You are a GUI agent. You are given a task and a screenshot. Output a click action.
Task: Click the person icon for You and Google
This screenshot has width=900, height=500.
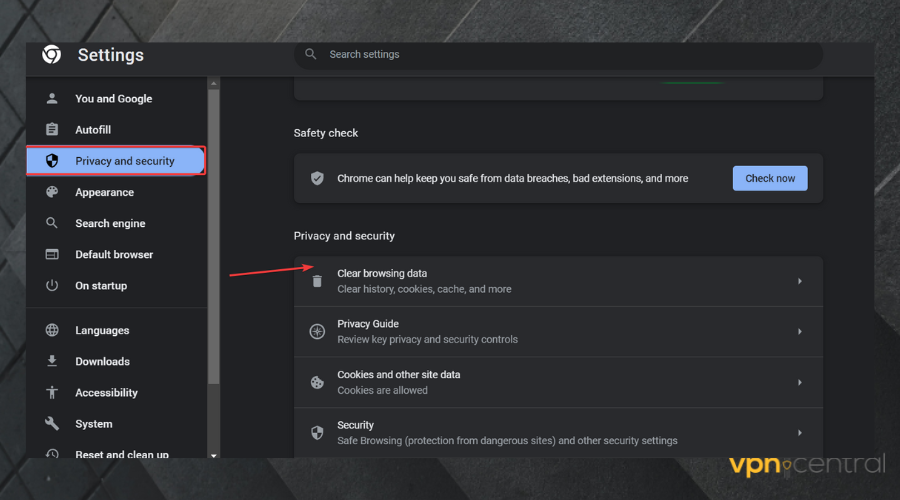[52, 98]
